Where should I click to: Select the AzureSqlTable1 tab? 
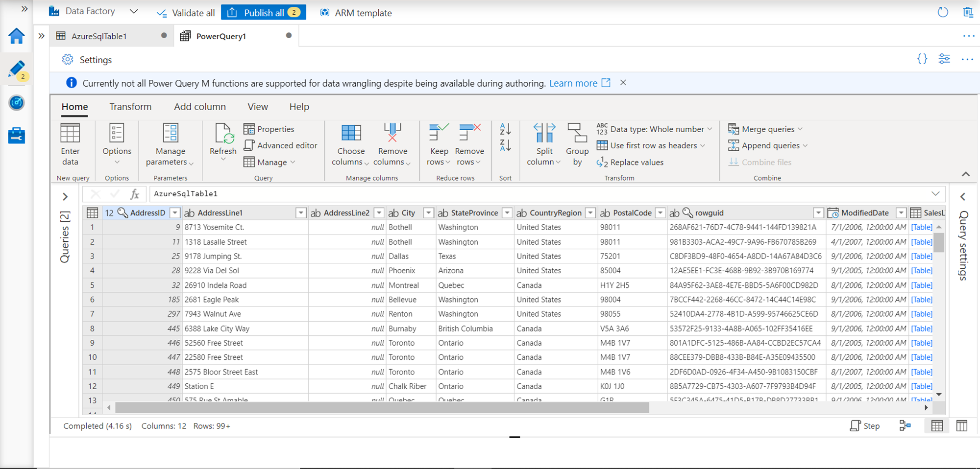point(99,36)
